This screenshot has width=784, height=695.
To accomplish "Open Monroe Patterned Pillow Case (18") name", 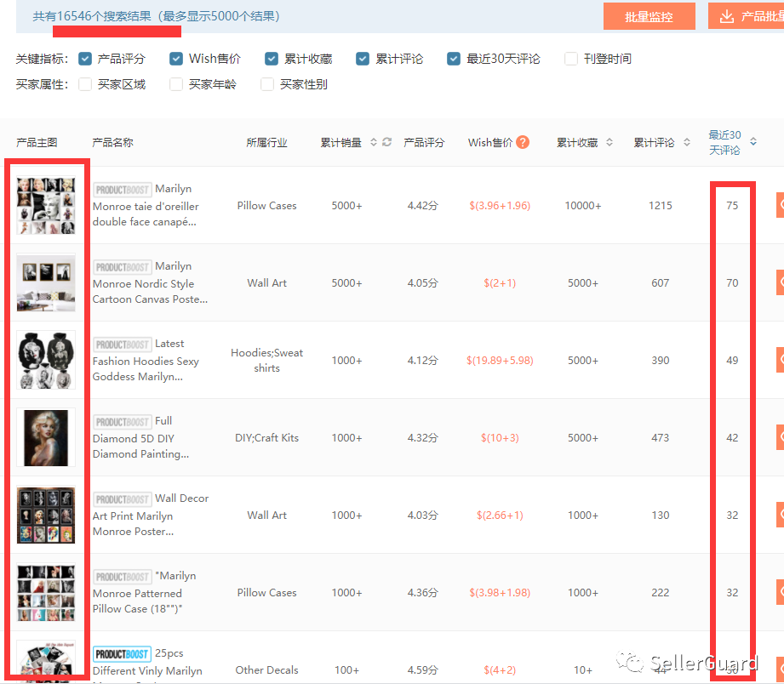I will [144, 593].
